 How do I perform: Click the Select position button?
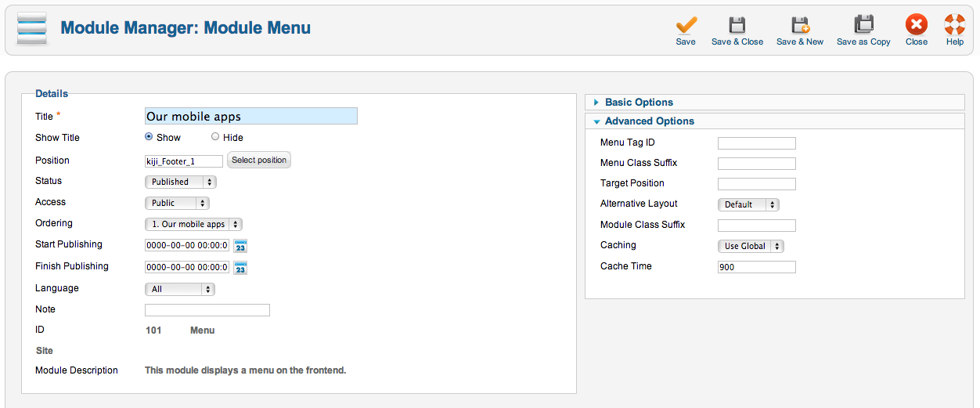pyautogui.click(x=259, y=161)
